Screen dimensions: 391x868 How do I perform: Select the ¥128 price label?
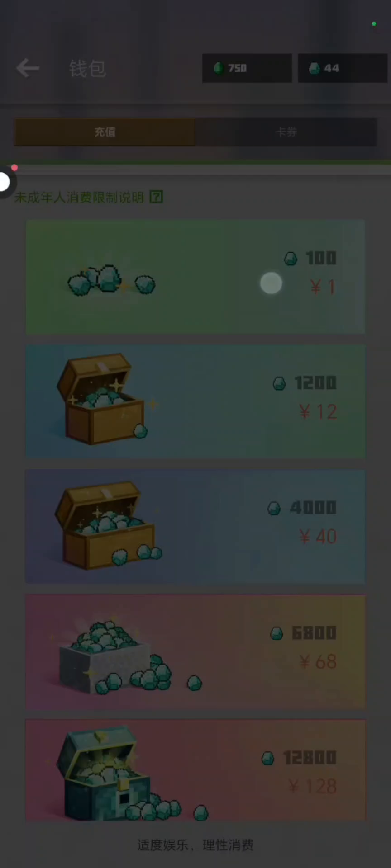click(x=313, y=787)
